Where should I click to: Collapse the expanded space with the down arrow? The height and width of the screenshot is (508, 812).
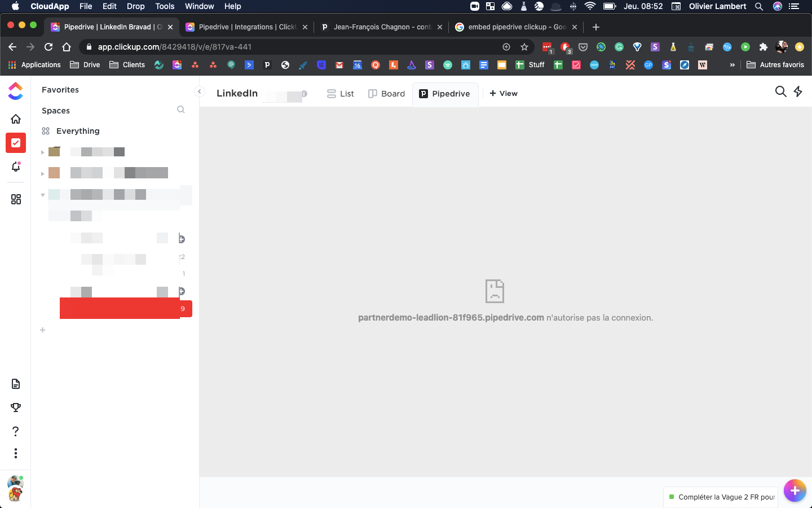pos(43,195)
